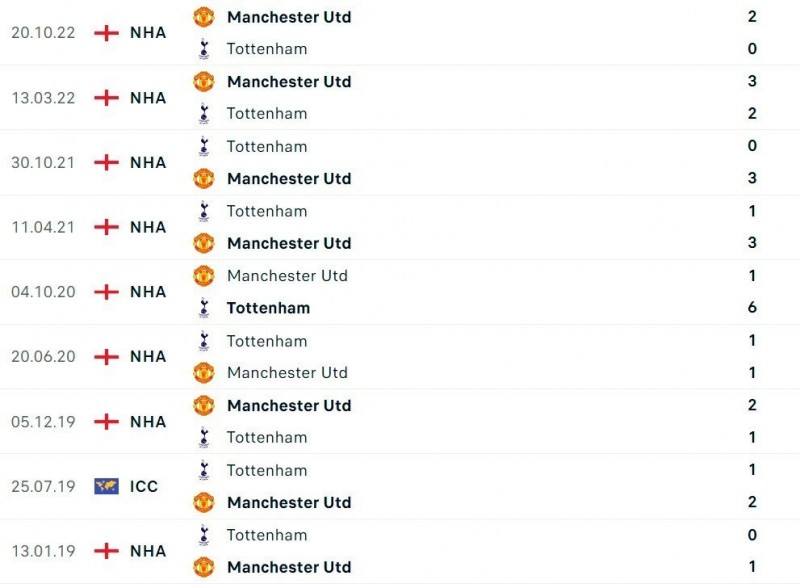Click Manchester Utd crest in 20.06.20 match
Viewport: 800px width, 584px height.
tap(204, 373)
